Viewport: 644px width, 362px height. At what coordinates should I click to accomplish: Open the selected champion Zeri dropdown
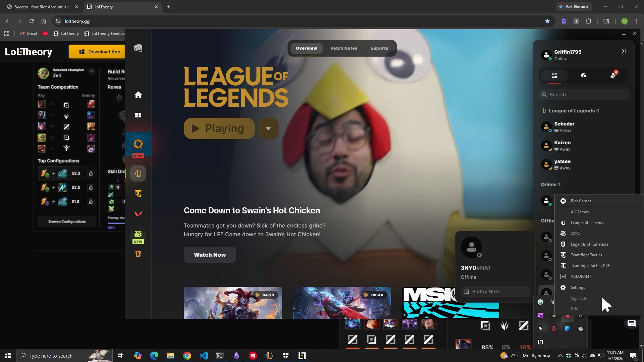pos(92,71)
